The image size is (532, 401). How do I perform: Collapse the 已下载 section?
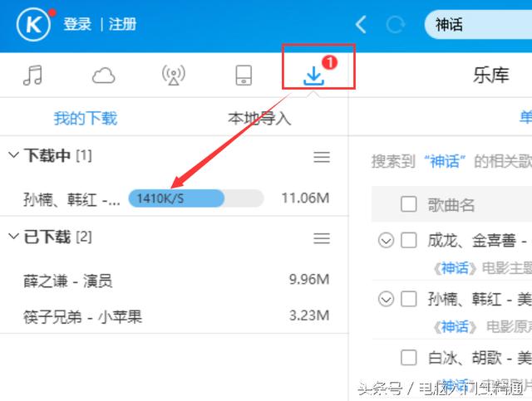click(13, 237)
